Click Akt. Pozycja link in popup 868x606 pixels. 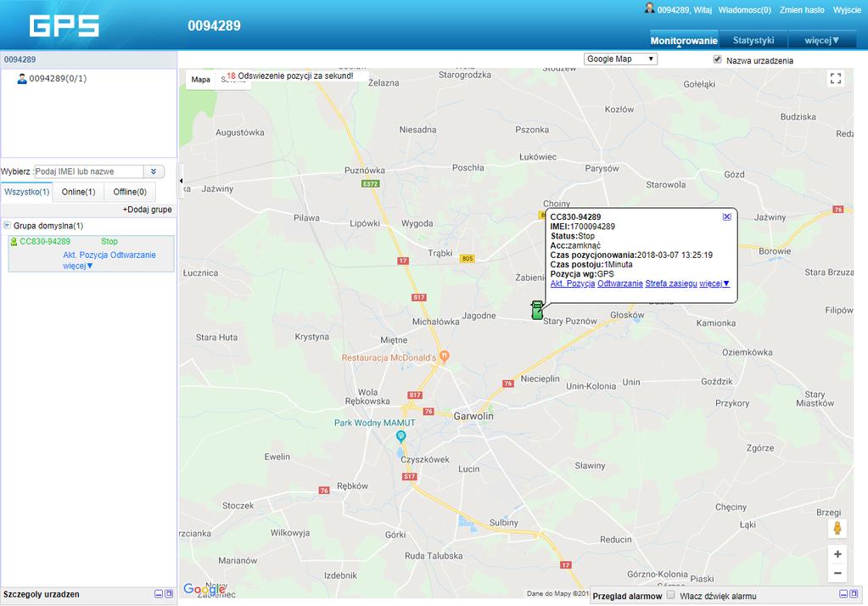(573, 283)
